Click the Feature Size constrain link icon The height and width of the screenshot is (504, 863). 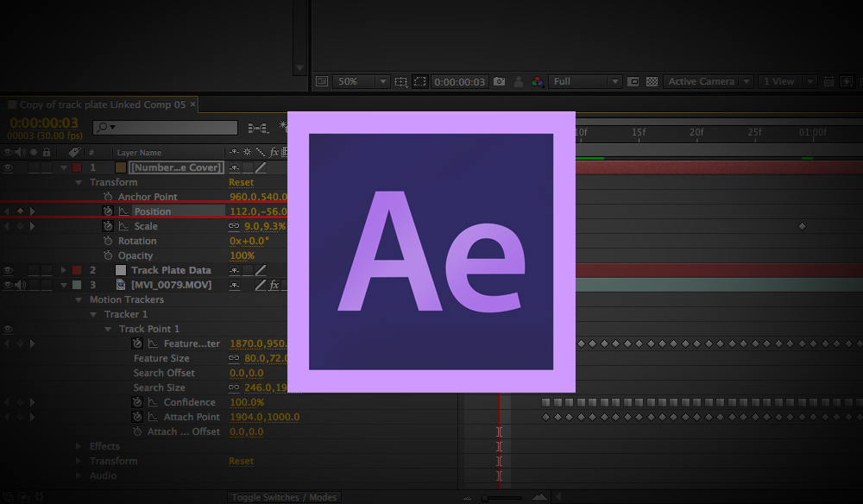click(x=234, y=358)
